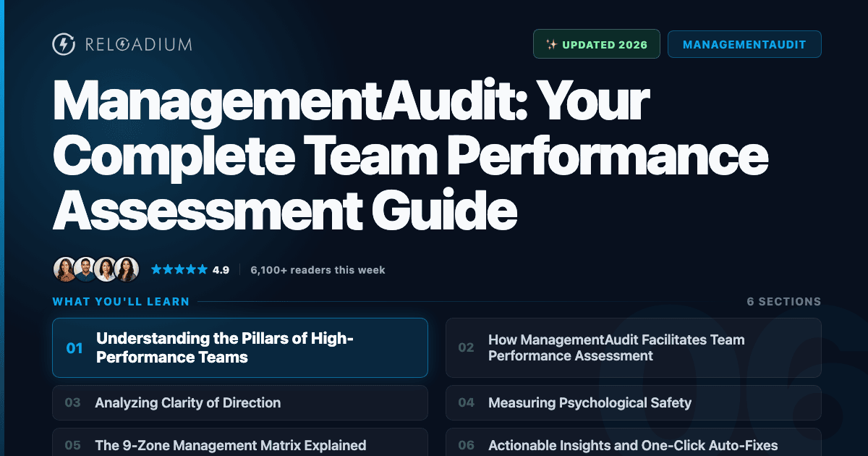Viewport: 868px width, 456px height.
Task: Open section 02 How ManagementAudit Facilitates card
Action: click(634, 347)
